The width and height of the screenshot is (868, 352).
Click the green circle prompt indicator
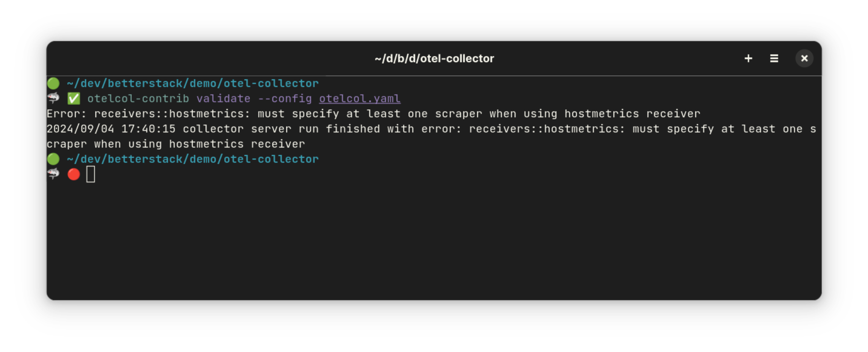(53, 83)
